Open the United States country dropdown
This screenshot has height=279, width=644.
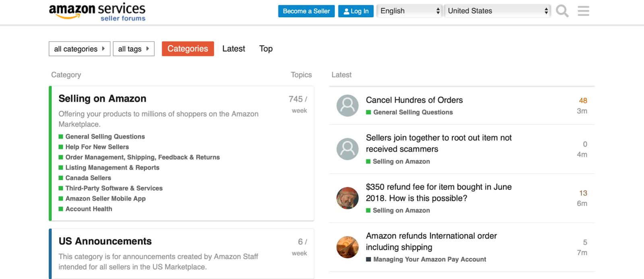point(497,11)
